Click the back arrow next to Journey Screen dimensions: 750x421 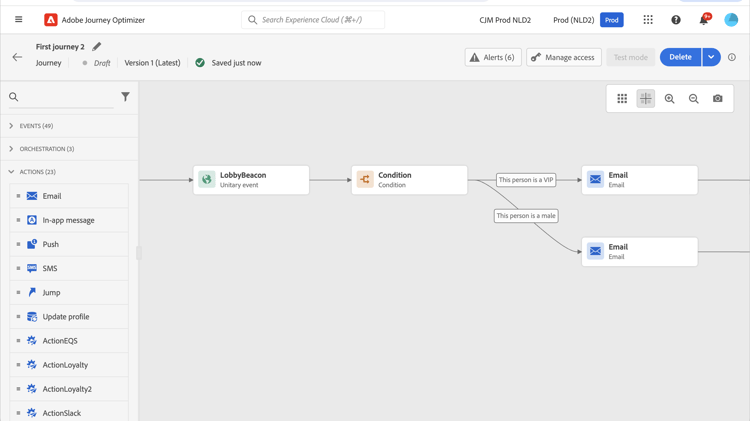[17, 57]
